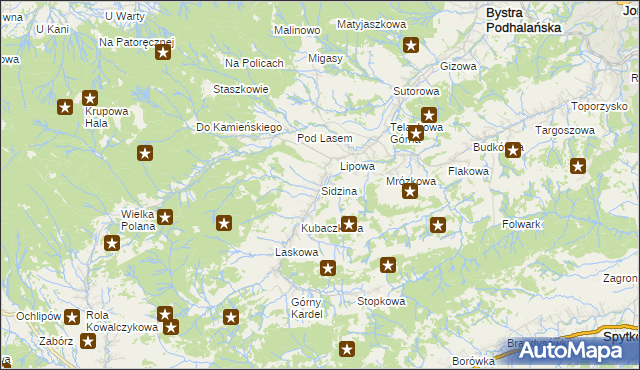Click the star marker right of Ochlipów
The height and width of the screenshot is (370, 640).
click(72, 317)
